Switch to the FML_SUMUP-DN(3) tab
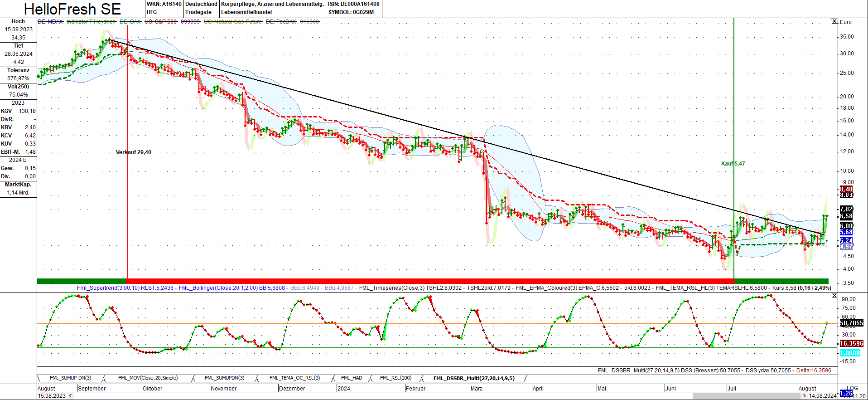Image resolution: width=868 pixels, height=400 pixels. 70,378
